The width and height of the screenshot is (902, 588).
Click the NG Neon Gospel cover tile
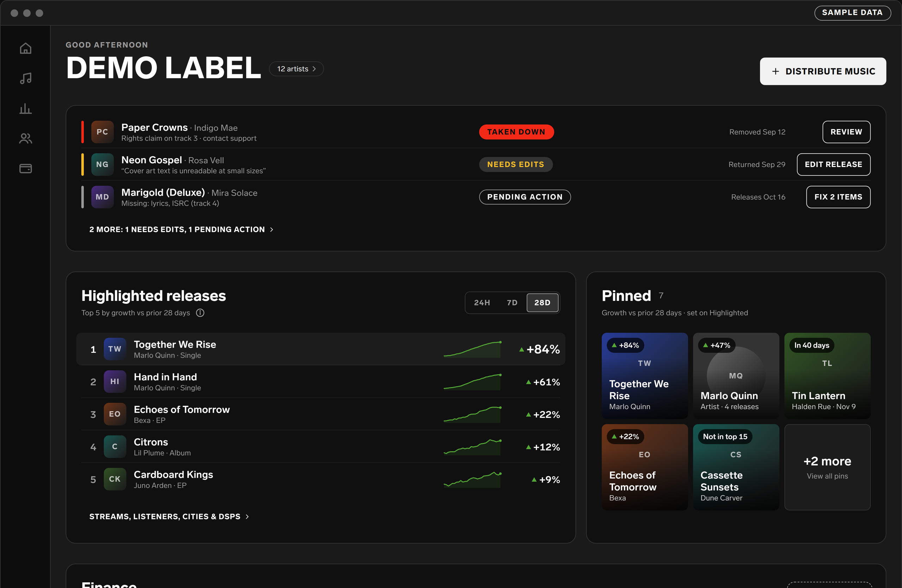[102, 165]
